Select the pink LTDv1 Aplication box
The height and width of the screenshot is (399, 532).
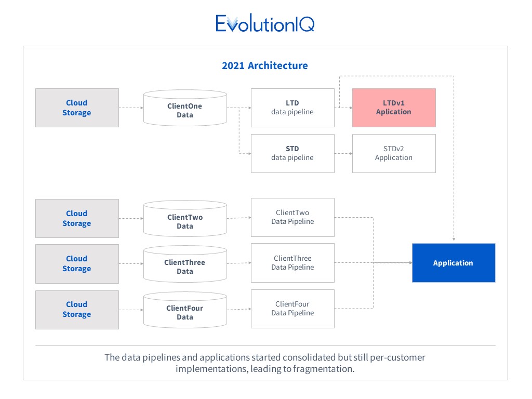pyautogui.click(x=394, y=108)
